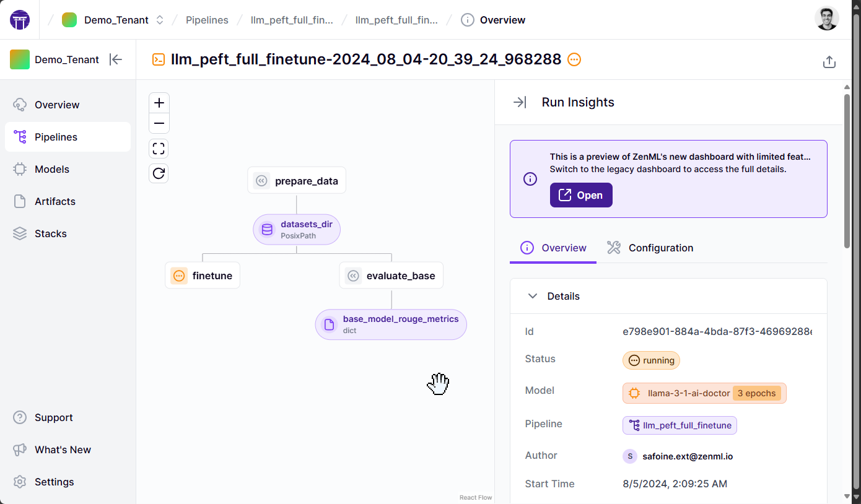Click the share export icon
The image size is (861, 504).
(829, 62)
